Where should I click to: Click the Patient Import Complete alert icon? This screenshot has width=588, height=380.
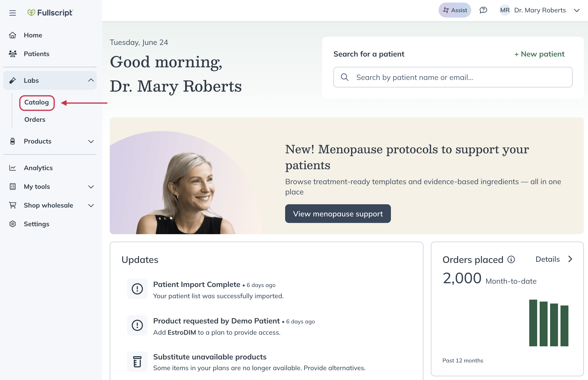click(137, 289)
